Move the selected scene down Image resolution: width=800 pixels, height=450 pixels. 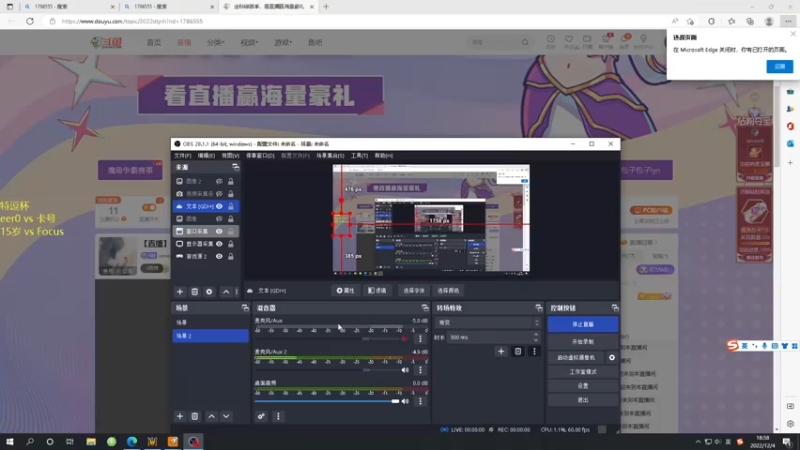226,416
